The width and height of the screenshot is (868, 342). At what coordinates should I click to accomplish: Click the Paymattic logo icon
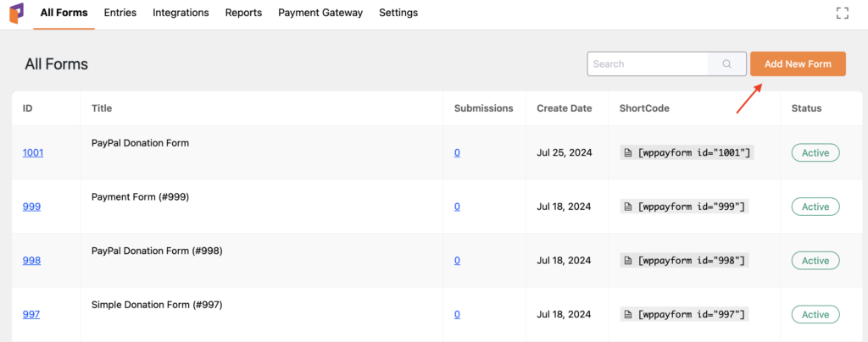(x=16, y=14)
